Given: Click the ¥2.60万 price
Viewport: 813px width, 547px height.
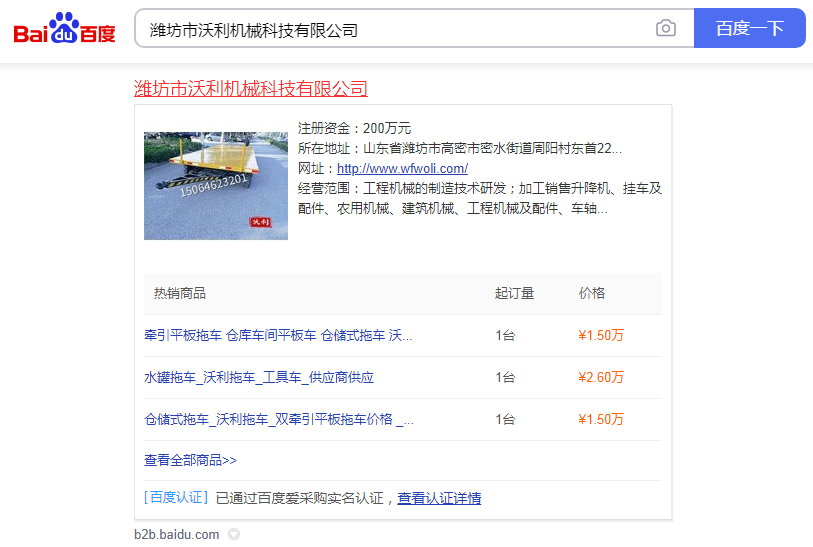Looking at the screenshot, I should (x=601, y=378).
